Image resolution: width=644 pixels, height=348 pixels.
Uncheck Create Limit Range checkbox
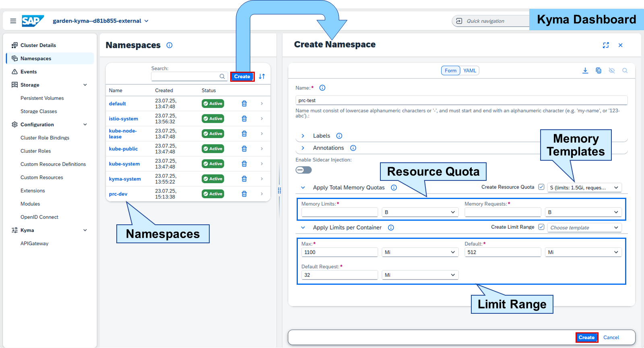pos(541,227)
